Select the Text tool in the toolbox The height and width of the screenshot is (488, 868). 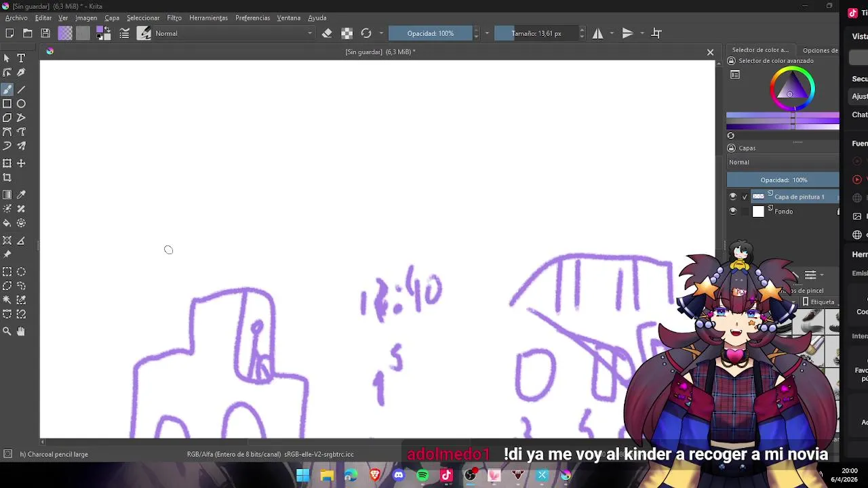click(21, 58)
